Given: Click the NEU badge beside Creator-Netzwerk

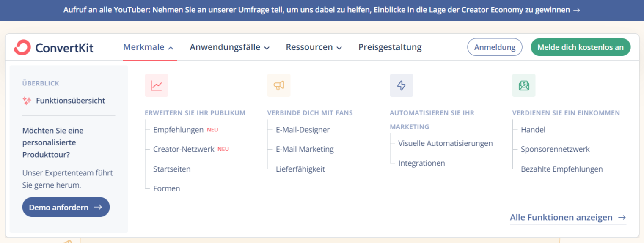Looking at the screenshot, I should coord(223,149).
